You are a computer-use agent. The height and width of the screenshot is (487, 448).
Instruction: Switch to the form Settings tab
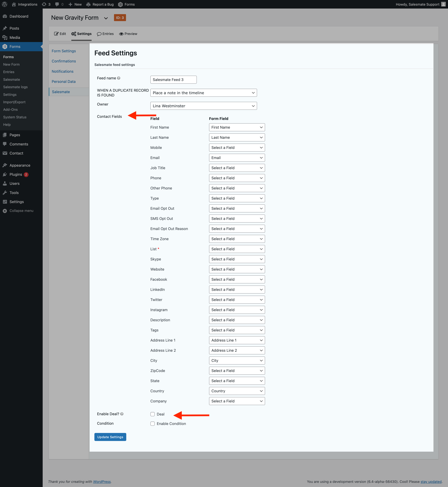[81, 34]
